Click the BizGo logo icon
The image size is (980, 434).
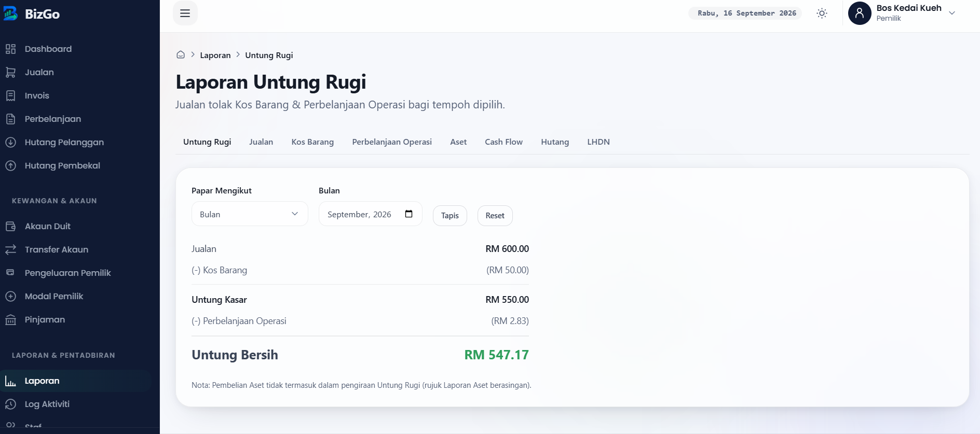10,13
